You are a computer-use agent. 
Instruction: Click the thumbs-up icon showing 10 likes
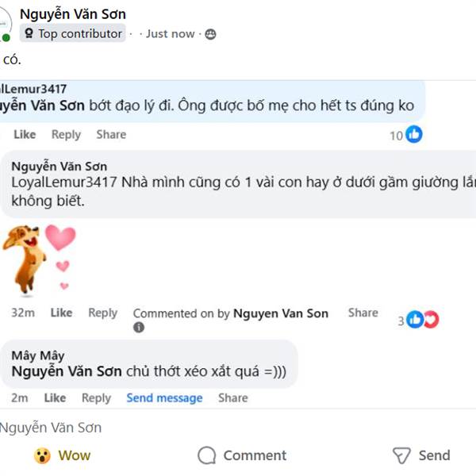click(414, 135)
